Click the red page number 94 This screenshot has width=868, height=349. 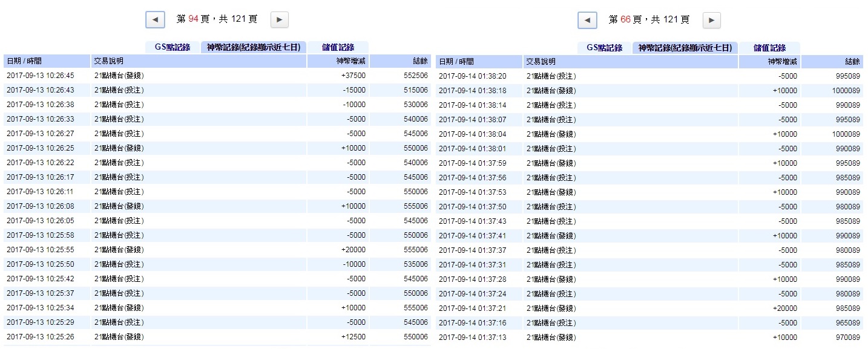(x=194, y=19)
